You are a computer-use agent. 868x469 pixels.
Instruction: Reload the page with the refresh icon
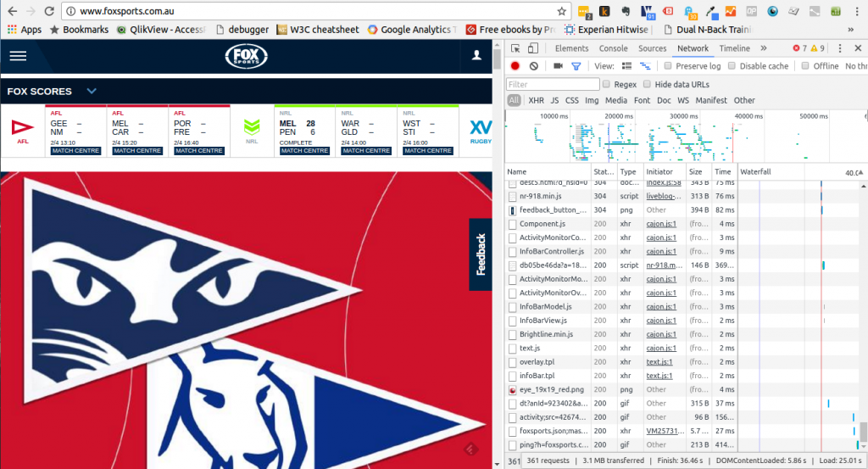click(x=48, y=11)
